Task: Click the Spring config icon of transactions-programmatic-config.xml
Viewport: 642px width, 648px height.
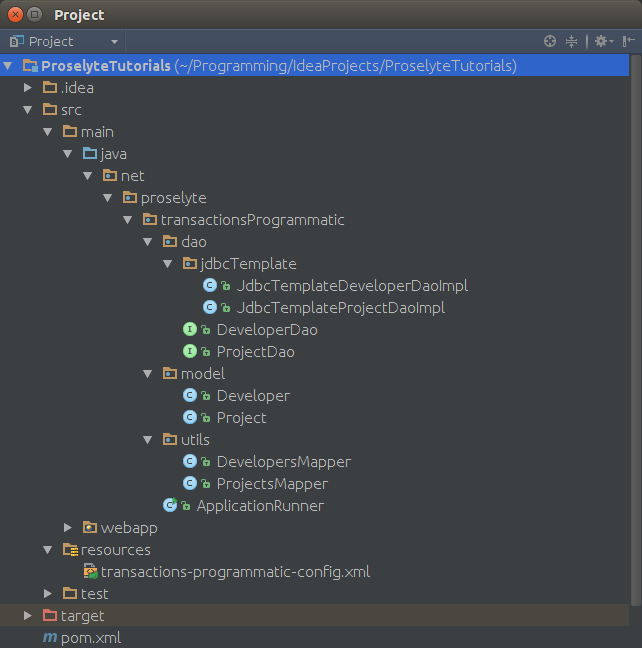Action: click(x=90, y=572)
